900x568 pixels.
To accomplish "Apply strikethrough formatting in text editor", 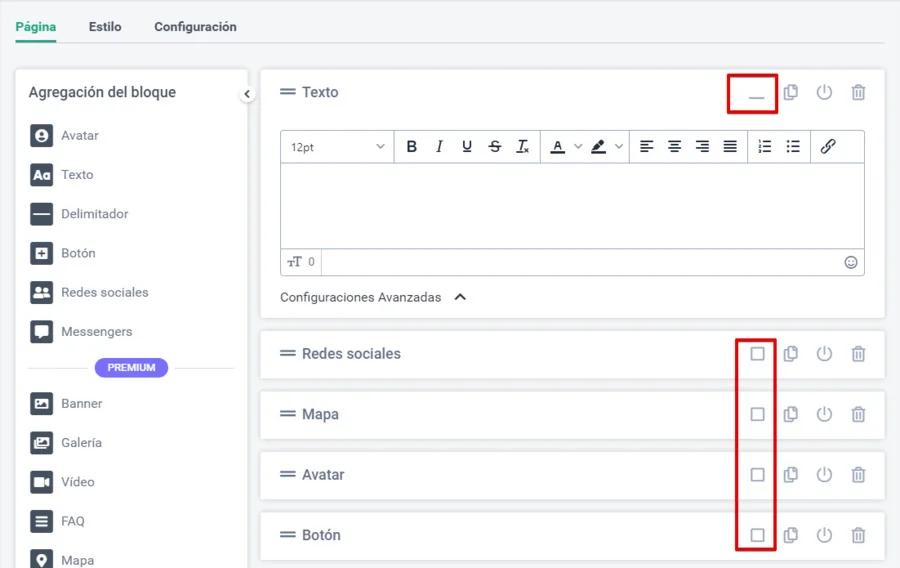I will [x=495, y=147].
